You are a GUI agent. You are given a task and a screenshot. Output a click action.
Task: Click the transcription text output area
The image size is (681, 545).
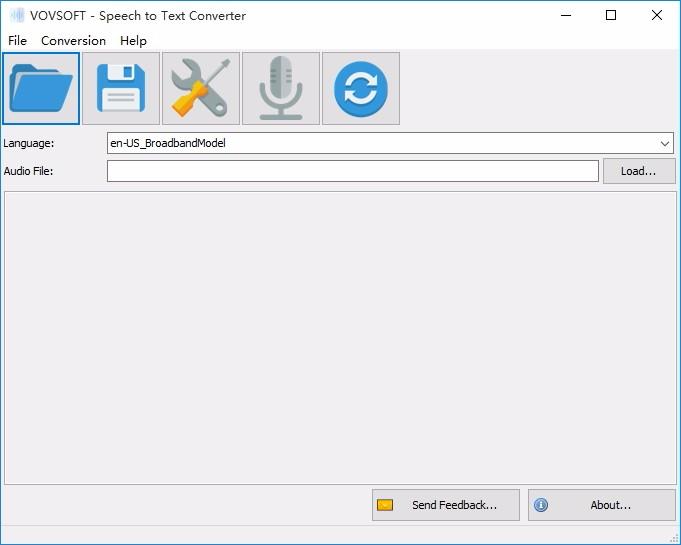[x=340, y=338]
